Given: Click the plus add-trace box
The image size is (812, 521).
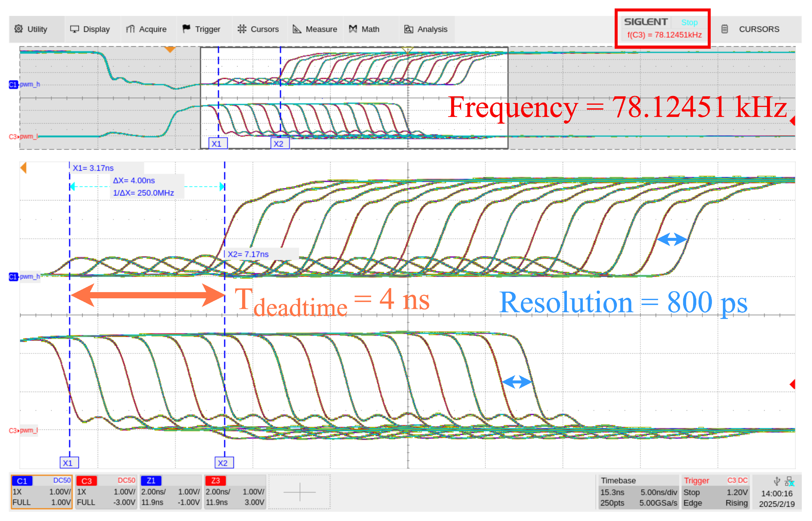Looking at the screenshot, I should tap(299, 492).
